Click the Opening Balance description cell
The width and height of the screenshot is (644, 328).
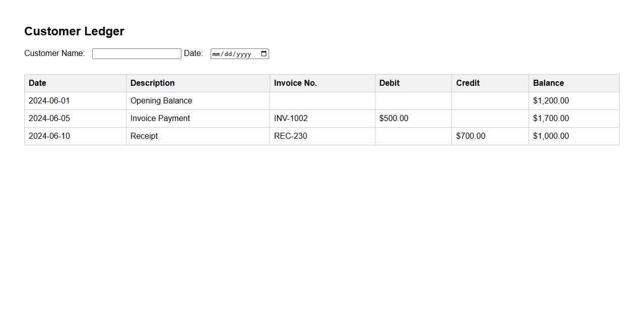(x=161, y=101)
